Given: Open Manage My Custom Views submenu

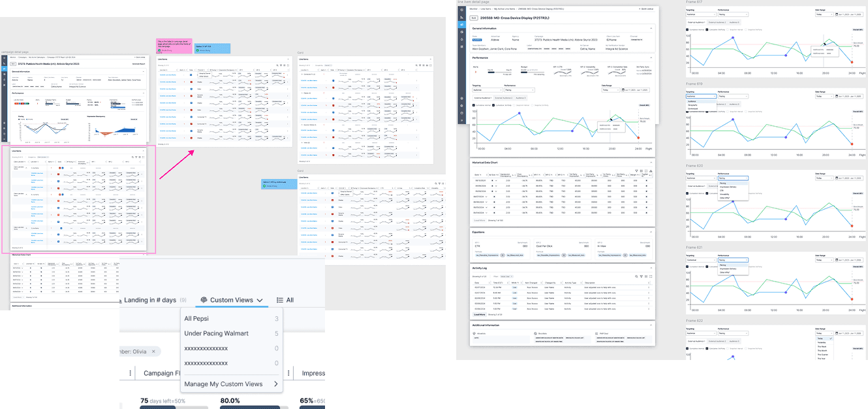Looking at the screenshot, I should pos(232,384).
